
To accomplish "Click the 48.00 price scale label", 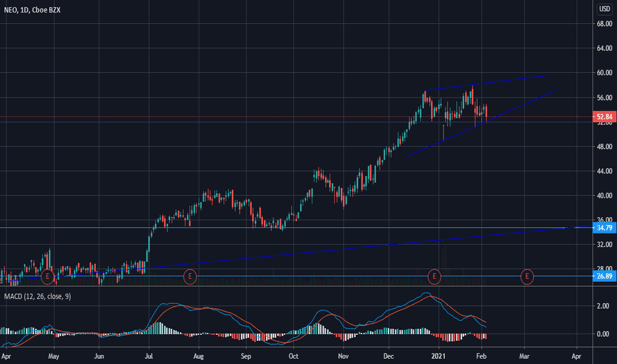I will click(x=604, y=146).
